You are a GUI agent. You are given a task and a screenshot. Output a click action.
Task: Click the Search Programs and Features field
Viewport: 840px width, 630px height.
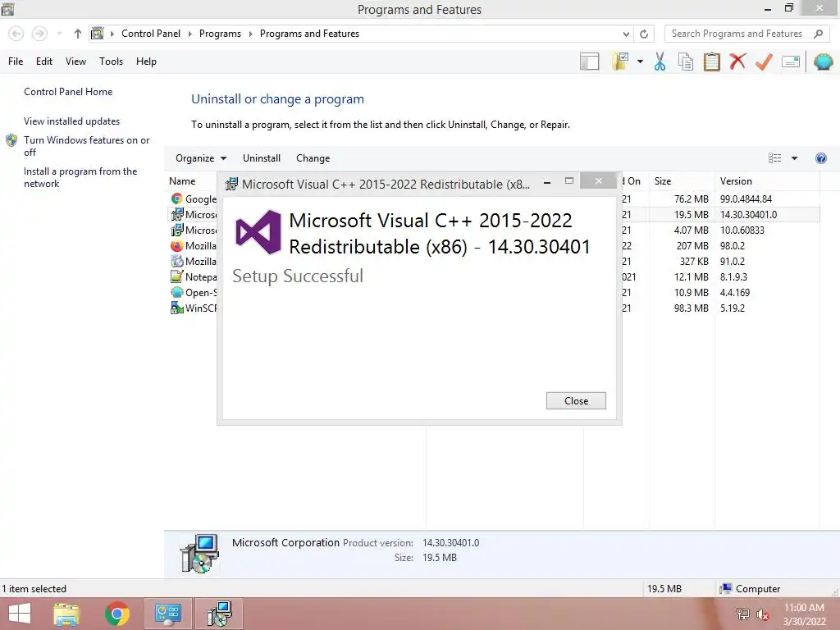tap(746, 34)
